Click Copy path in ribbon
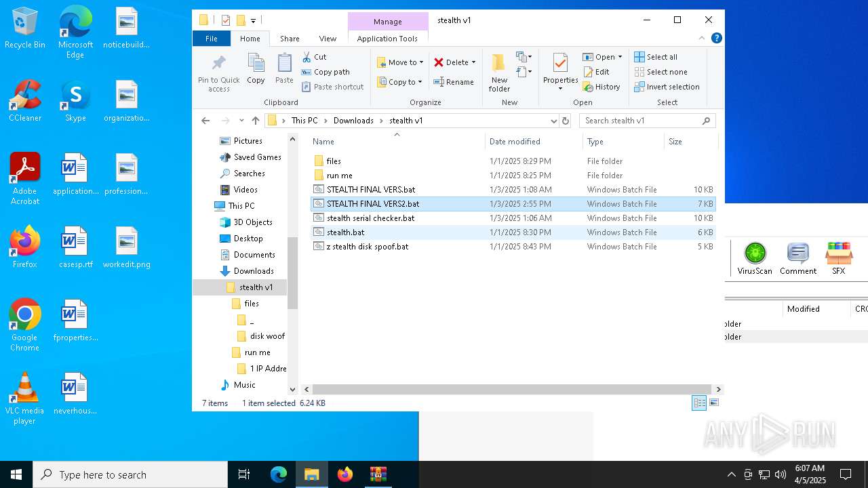The image size is (868, 488). coord(325,72)
